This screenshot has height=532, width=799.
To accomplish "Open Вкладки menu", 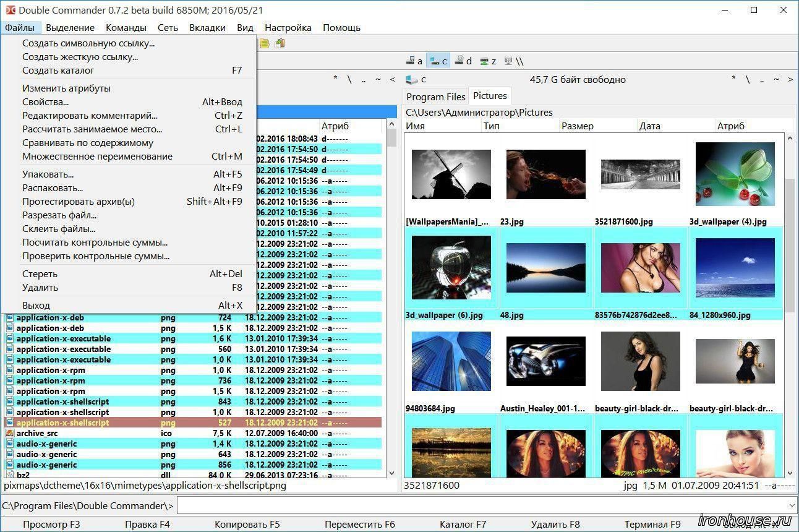I will coord(207,27).
